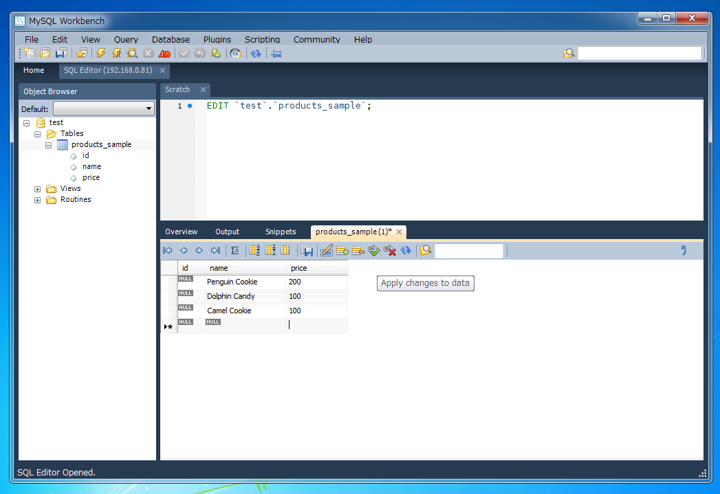The height and width of the screenshot is (494, 720).
Task: Click the red stop-on-error toggle icon
Action: [x=164, y=54]
